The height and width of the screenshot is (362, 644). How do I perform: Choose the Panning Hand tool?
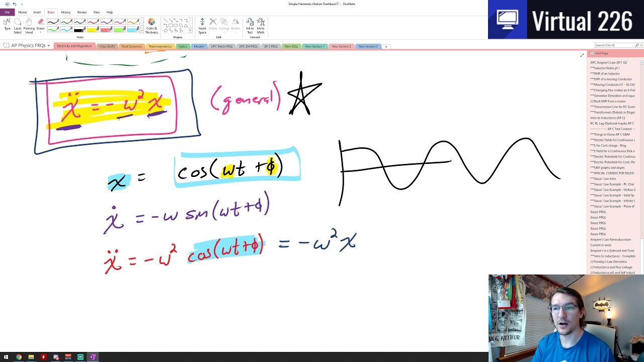29,26
